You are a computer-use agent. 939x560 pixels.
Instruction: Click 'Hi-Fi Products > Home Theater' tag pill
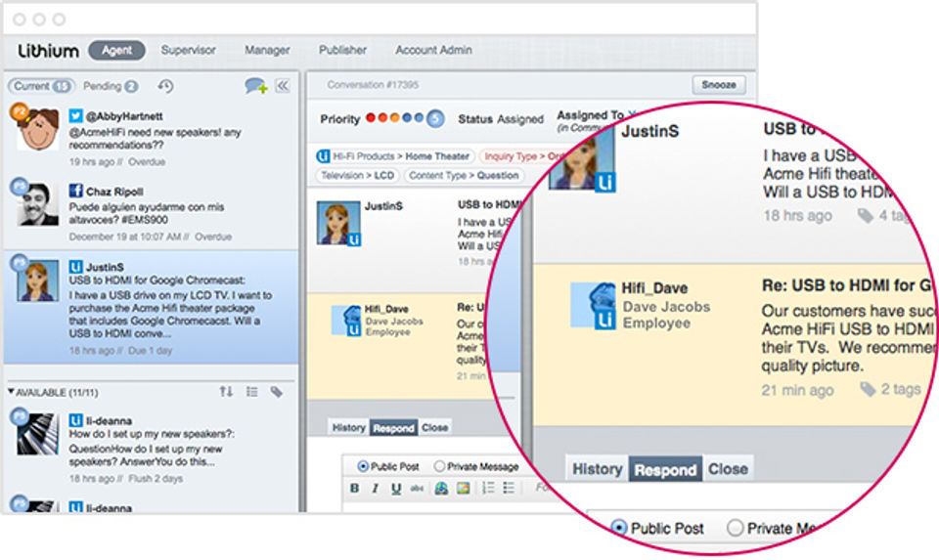395,156
